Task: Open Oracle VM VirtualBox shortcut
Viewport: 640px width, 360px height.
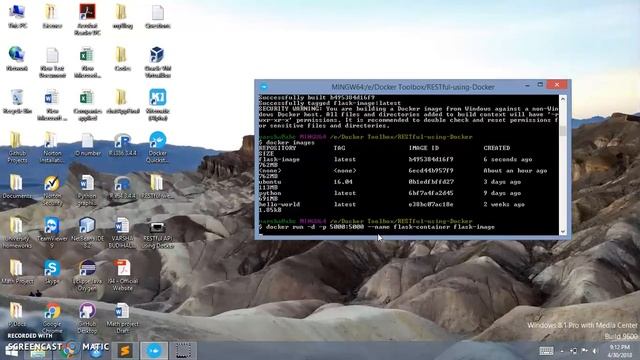Action: pyautogui.click(x=158, y=62)
